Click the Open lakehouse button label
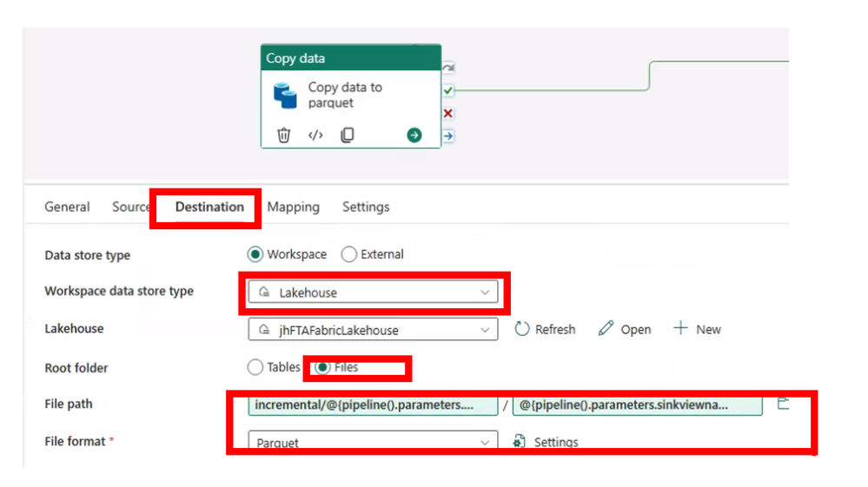Viewport: 868px width, 487px height. (635, 330)
